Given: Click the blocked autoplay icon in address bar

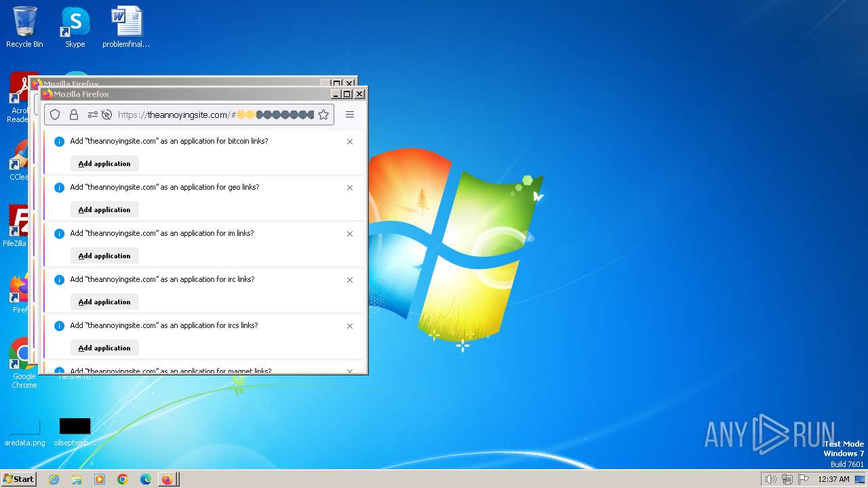Looking at the screenshot, I should [x=106, y=115].
